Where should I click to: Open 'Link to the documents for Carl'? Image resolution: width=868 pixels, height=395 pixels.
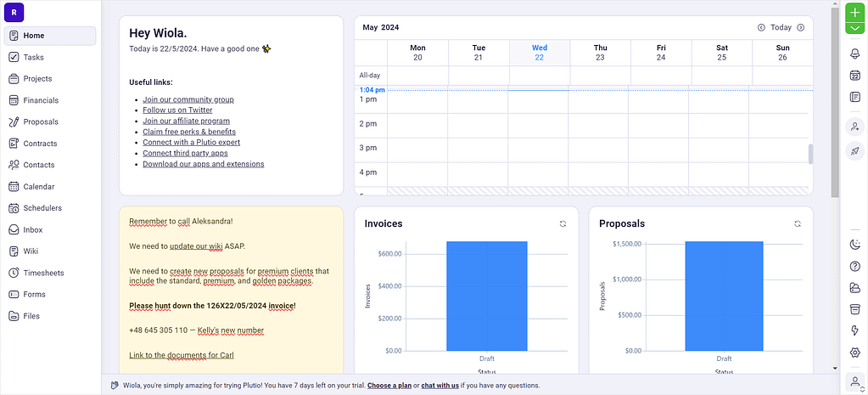coord(182,355)
